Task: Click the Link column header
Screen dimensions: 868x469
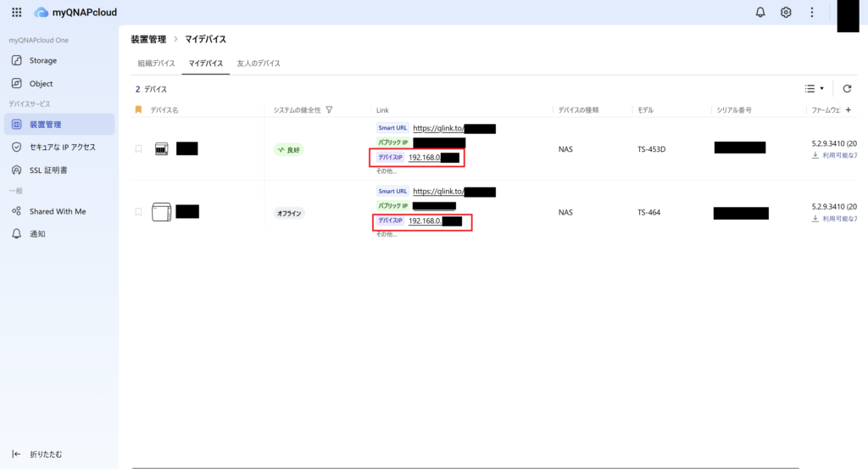Action: pyautogui.click(x=382, y=110)
